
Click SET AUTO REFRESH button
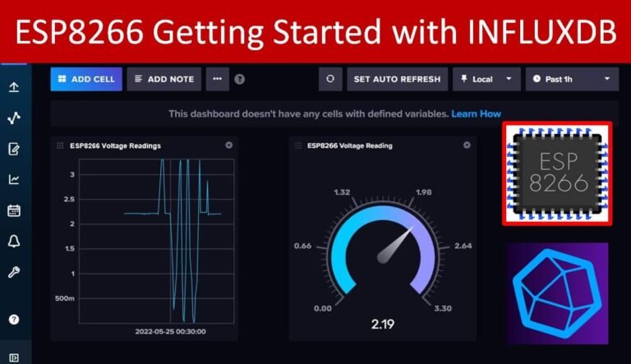click(x=397, y=80)
